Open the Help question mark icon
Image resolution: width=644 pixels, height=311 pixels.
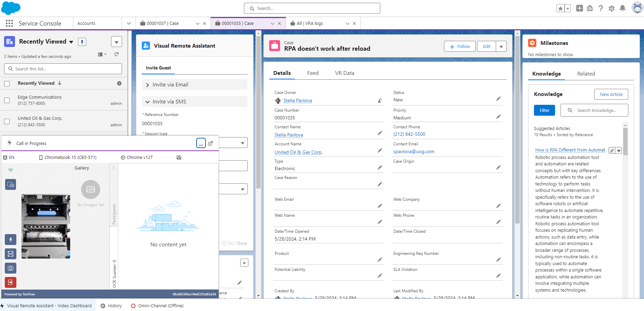pos(601,8)
